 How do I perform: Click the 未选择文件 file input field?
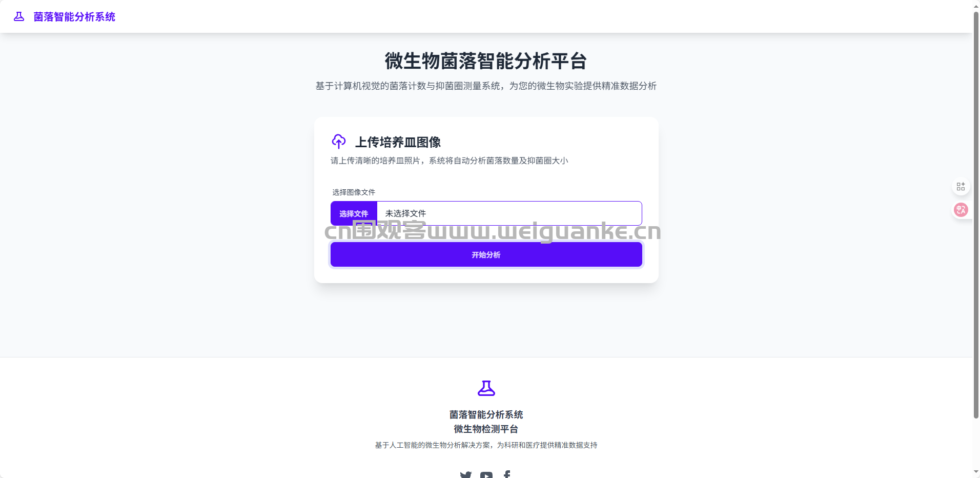click(x=486, y=213)
